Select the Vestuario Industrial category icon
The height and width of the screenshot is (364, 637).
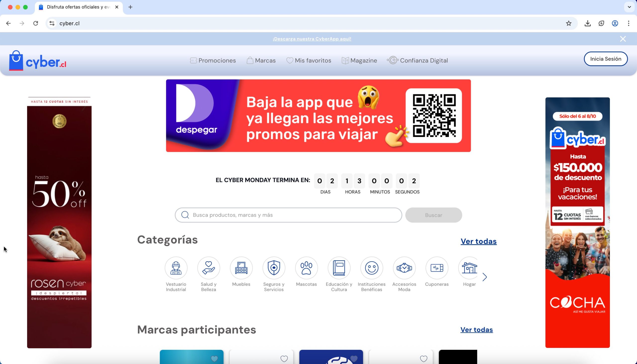coord(176,268)
